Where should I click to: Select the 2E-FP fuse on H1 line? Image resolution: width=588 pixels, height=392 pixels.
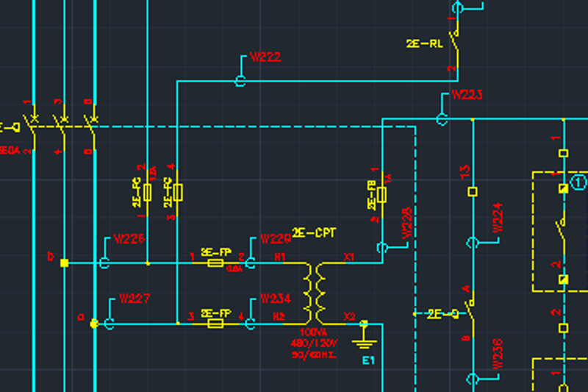(215, 263)
